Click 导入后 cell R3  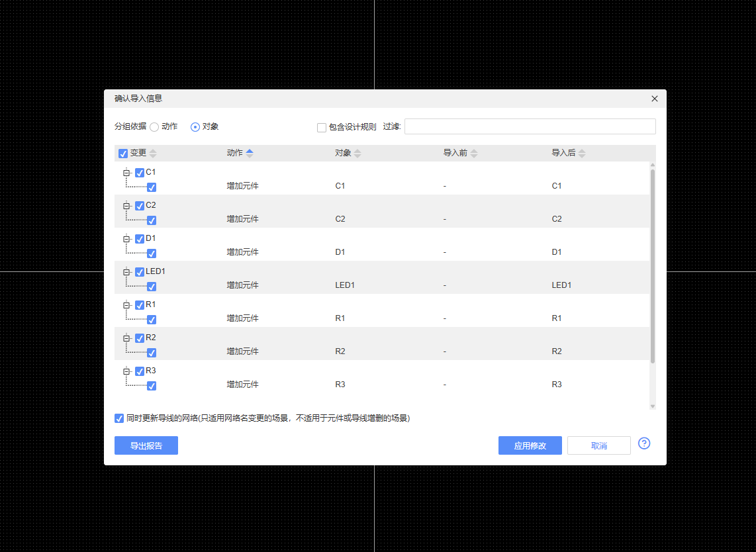tap(556, 385)
